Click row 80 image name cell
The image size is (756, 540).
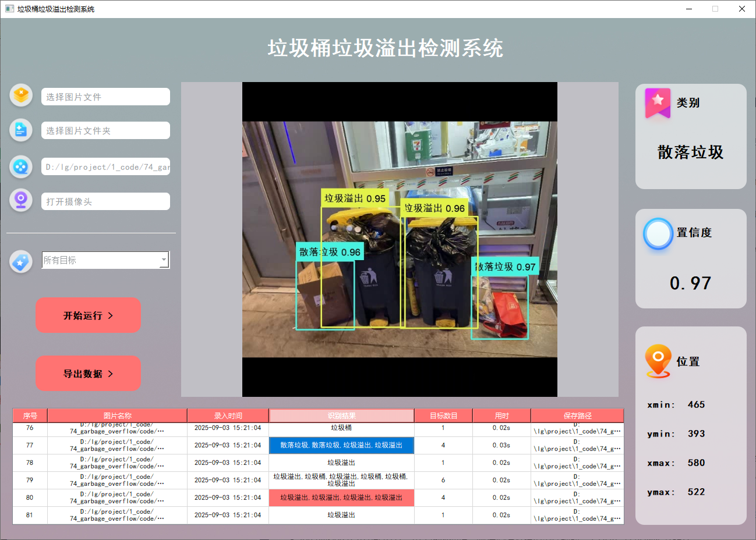(117, 498)
